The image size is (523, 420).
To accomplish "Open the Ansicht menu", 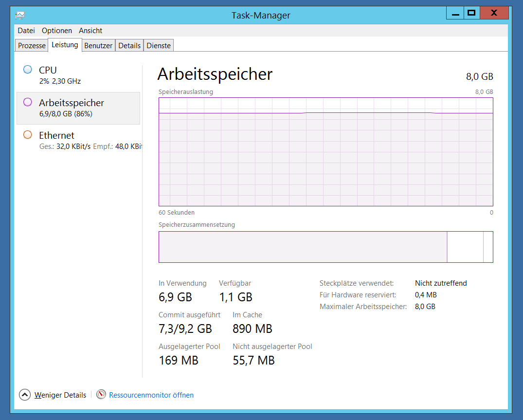I will 90,30.
